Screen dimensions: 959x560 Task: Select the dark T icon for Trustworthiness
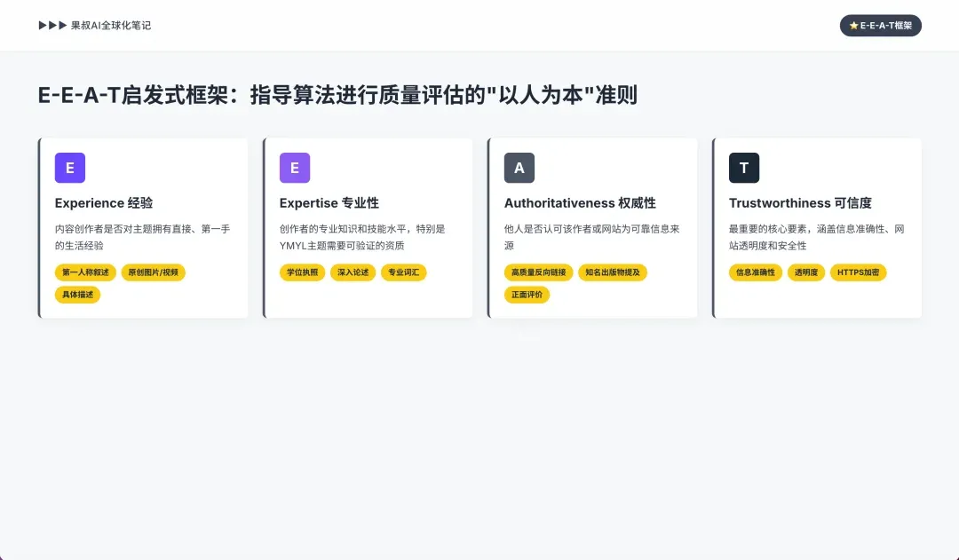coord(744,168)
